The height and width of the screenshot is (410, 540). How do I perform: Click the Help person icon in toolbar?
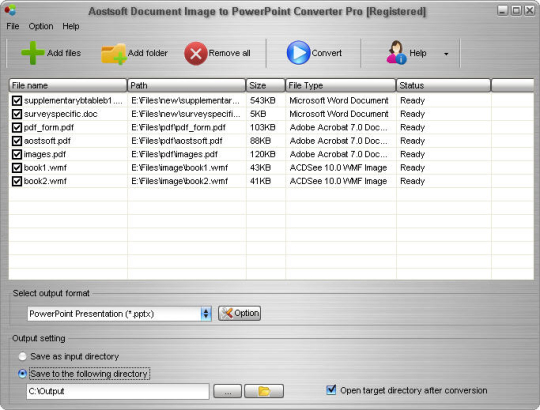[396, 52]
